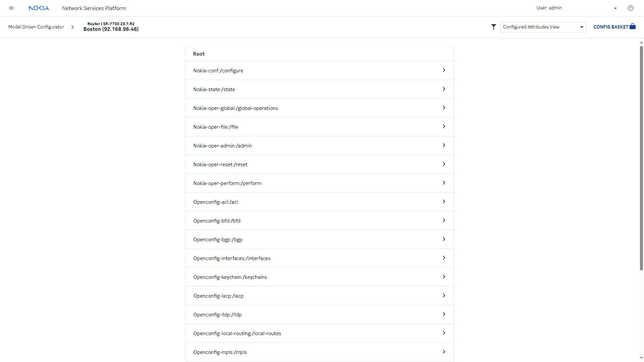Expand Nokia-conf:/configure chevron arrow
This screenshot has height=362, width=644.
click(x=444, y=70)
